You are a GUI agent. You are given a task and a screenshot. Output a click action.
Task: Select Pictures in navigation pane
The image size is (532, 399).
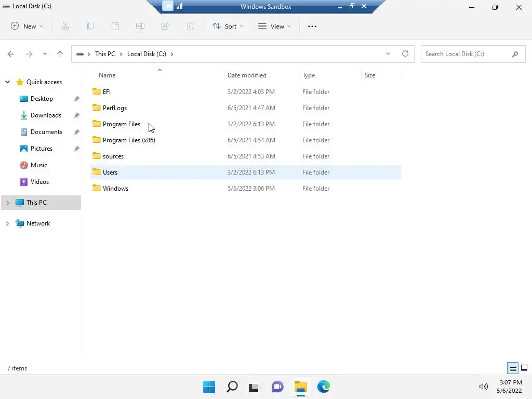[x=42, y=149]
